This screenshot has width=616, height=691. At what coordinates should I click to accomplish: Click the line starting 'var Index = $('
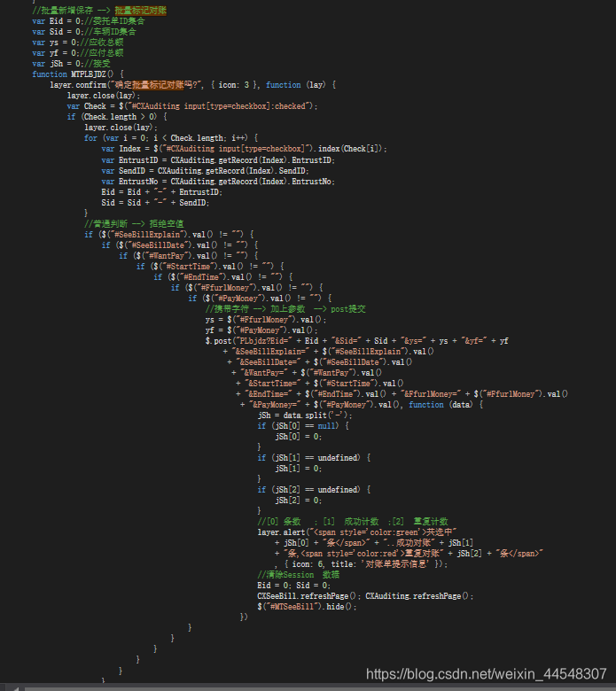[245, 149]
